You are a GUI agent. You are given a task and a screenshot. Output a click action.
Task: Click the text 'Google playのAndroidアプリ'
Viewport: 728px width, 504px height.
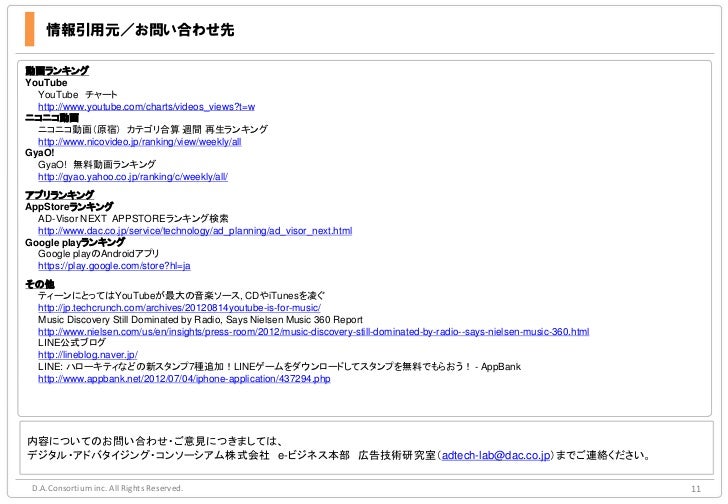click(98, 254)
